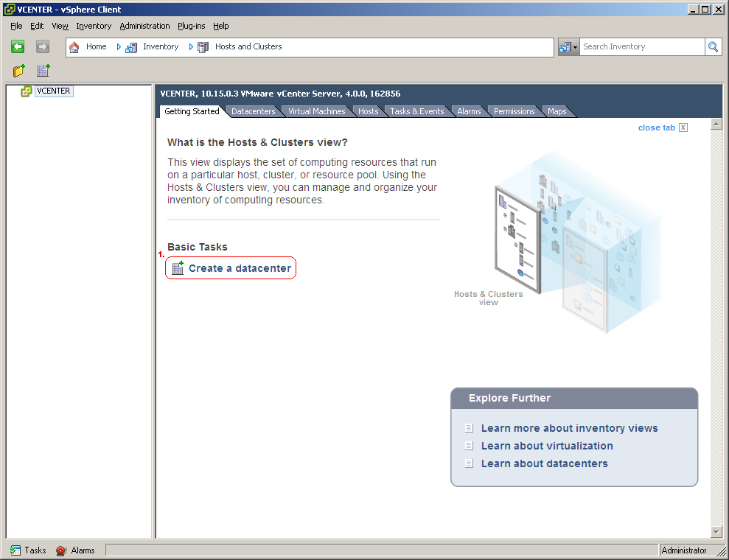Open Learn about virtualization

pyautogui.click(x=547, y=446)
